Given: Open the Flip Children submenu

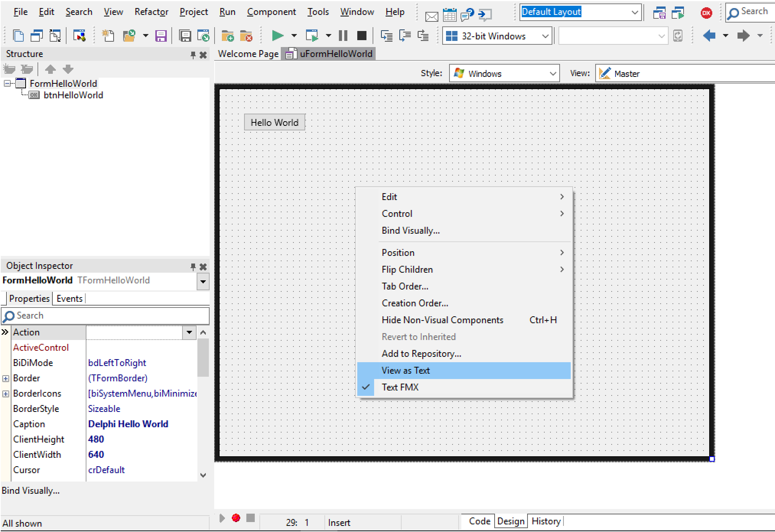Looking at the screenshot, I should tap(464, 270).
